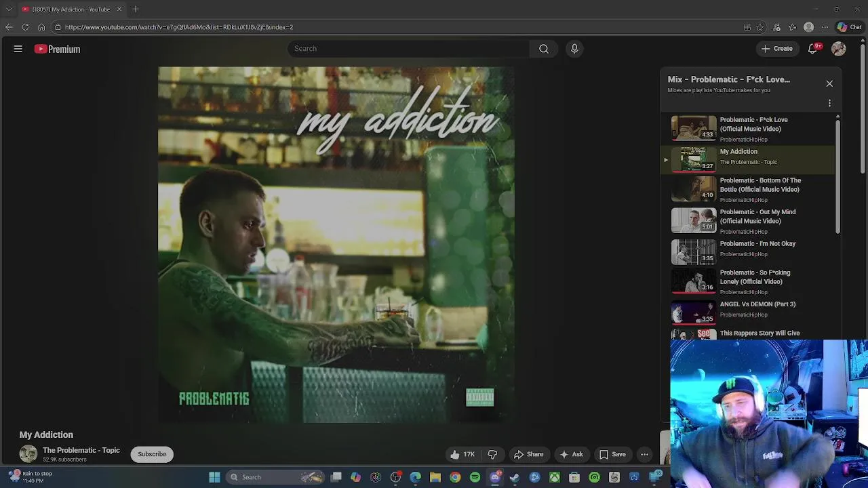Open the Xbox app from the taskbar
The height and width of the screenshot is (488, 868).
click(555, 477)
